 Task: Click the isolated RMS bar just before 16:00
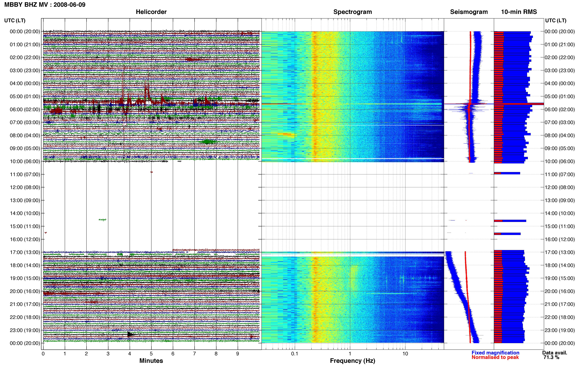click(x=507, y=234)
